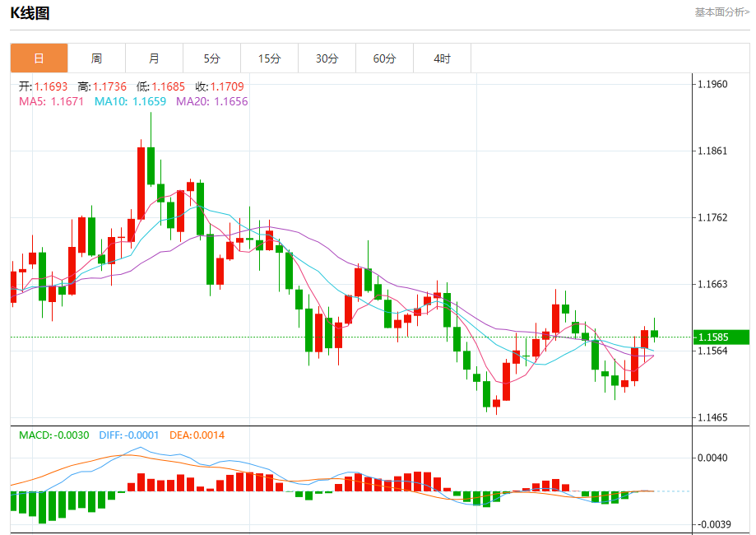The image size is (756, 535).
Task: Click the MA20: 1.1656 label
Action: (212, 101)
